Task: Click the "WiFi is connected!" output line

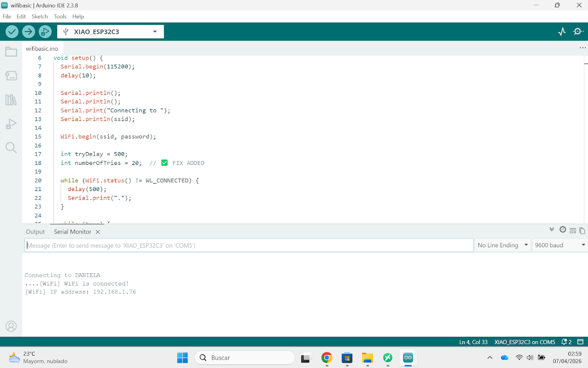Action: pos(77,283)
